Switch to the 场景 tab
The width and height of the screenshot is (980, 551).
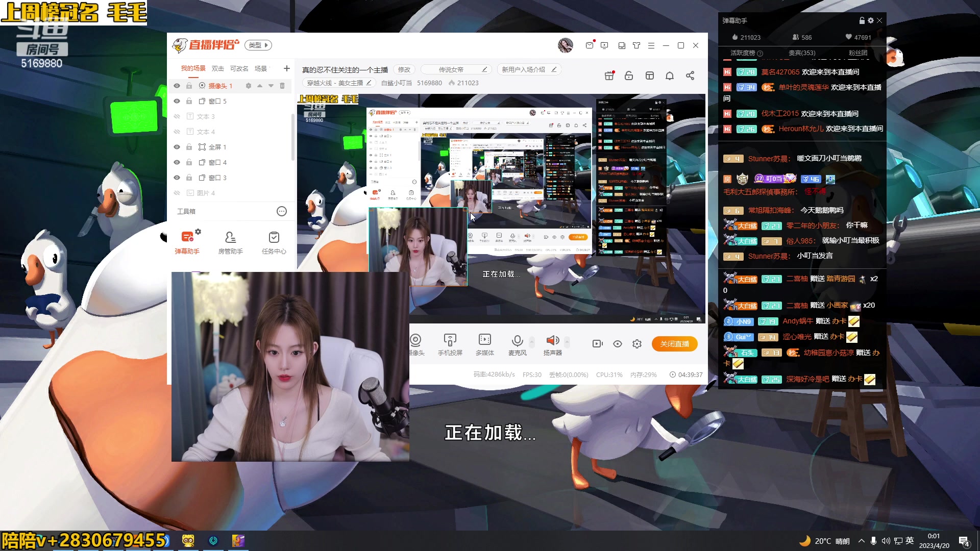(x=261, y=68)
